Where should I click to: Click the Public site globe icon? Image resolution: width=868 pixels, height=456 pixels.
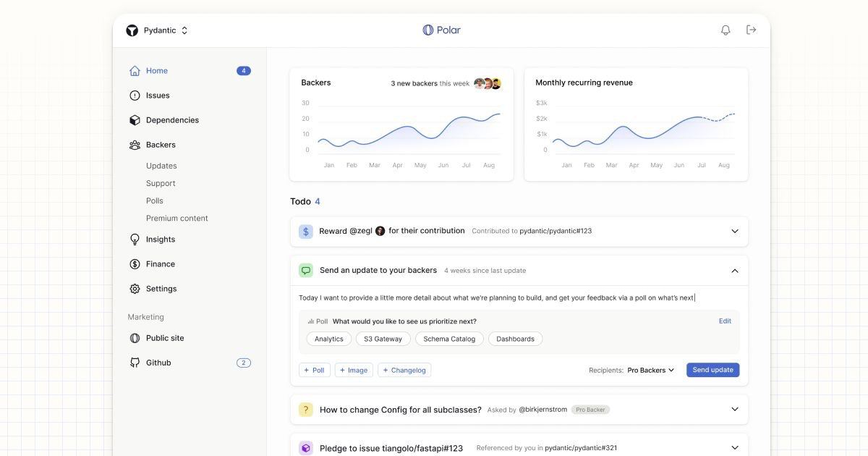coord(135,338)
